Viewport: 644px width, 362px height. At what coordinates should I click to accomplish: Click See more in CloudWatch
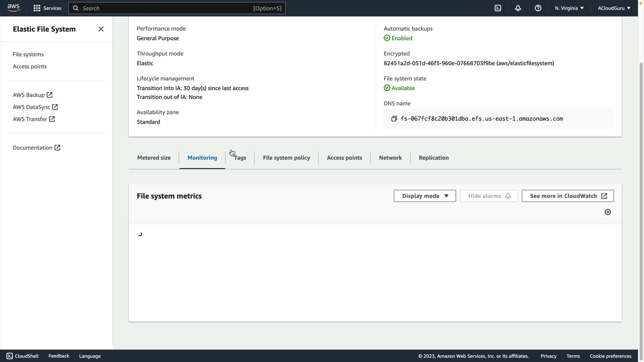[x=568, y=196]
